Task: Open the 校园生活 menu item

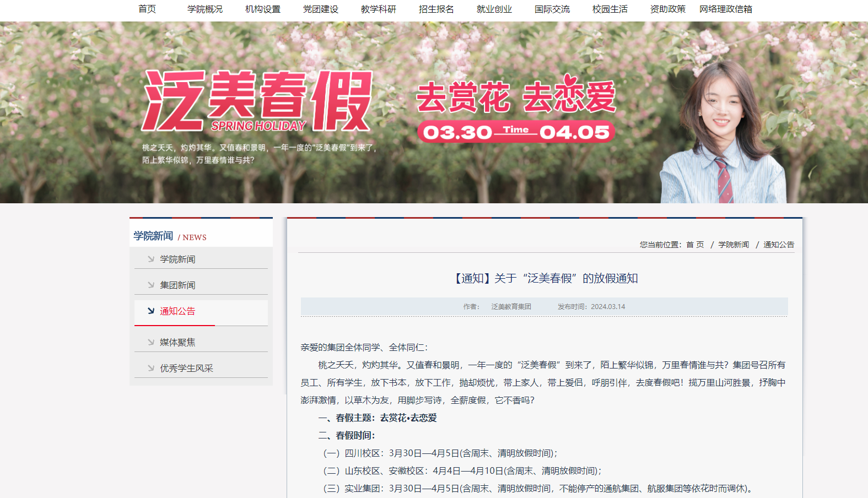Action: [610, 9]
